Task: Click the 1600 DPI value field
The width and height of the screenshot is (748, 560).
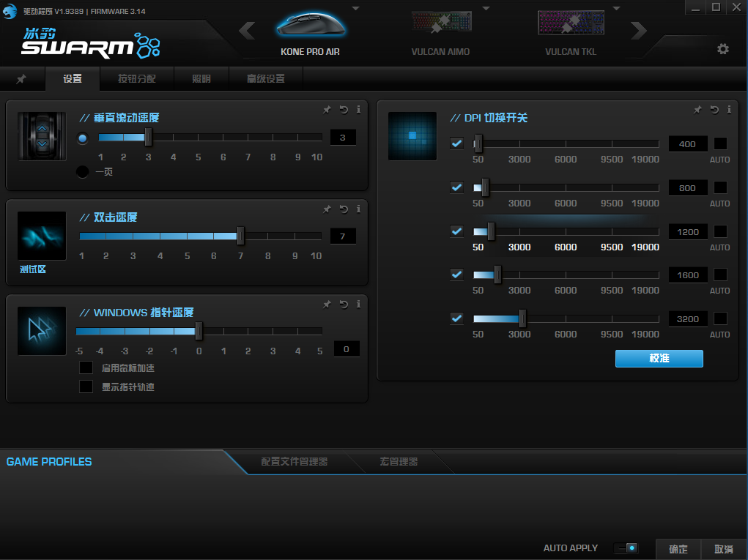Action: [687, 275]
